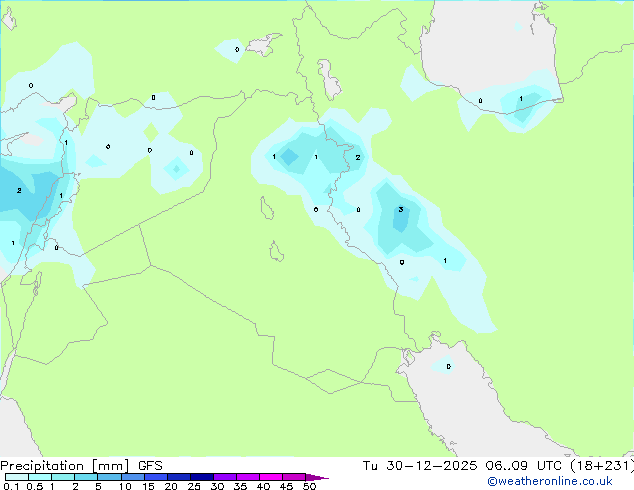Click the 35–40 mm violet legend swatch
The width and height of the screenshot is (634, 490).
pos(247,477)
